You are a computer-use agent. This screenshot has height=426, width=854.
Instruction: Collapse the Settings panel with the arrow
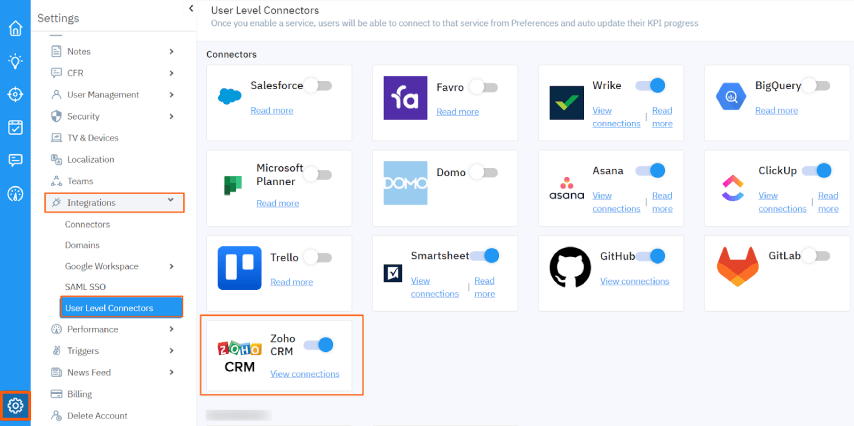(x=191, y=8)
